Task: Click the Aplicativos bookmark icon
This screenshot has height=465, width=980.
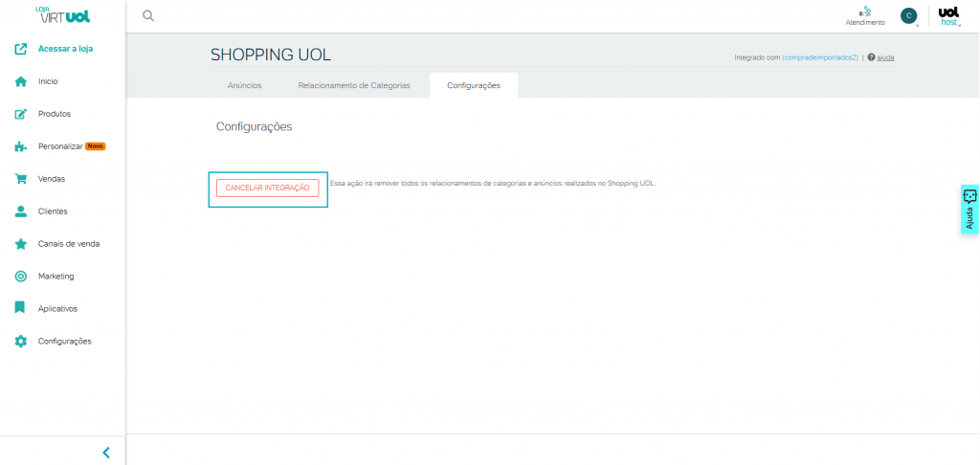Action: pos(21,308)
